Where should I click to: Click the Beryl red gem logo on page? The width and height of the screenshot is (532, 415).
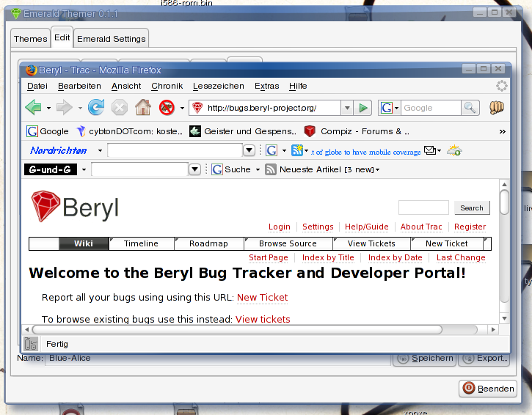click(x=45, y=207)
